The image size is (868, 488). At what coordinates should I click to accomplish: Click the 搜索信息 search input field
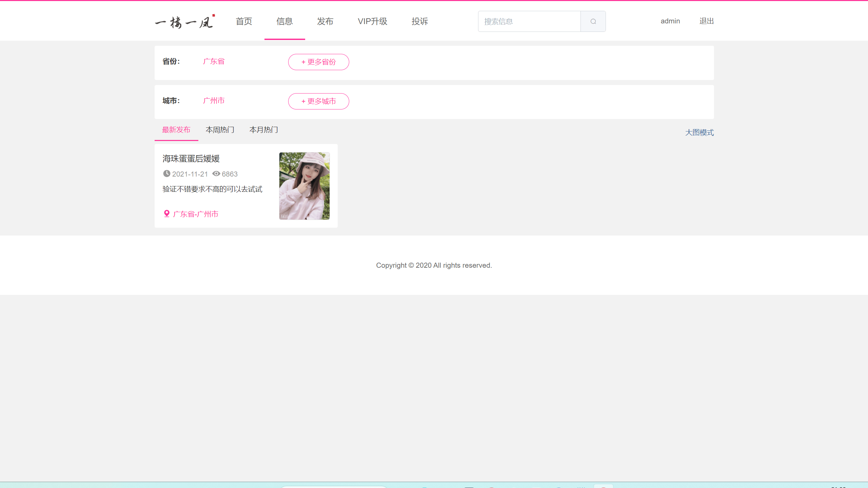pos(530,21)
